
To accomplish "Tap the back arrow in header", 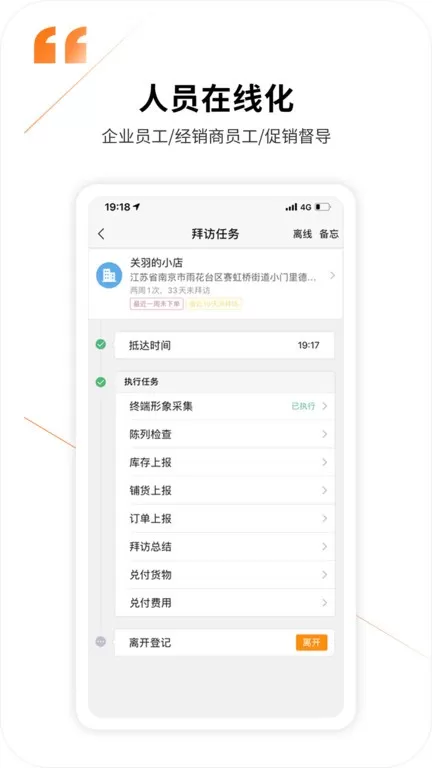I will 101,234.
